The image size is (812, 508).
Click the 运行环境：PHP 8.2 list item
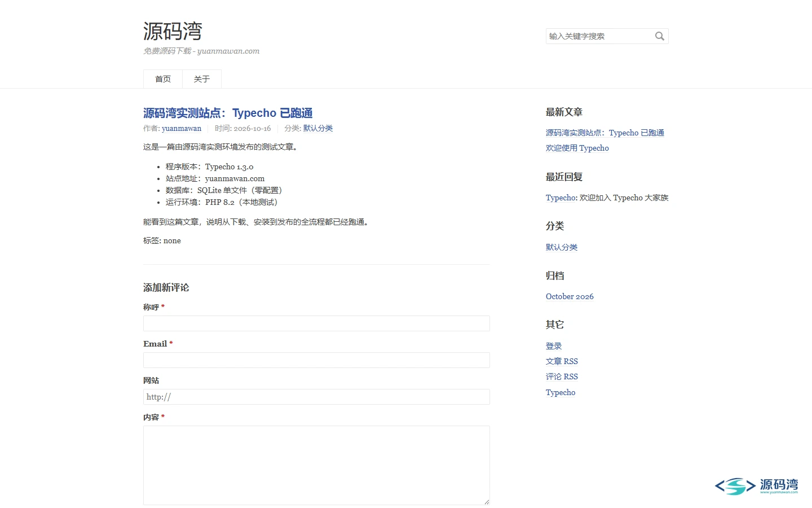coord(222,202)
